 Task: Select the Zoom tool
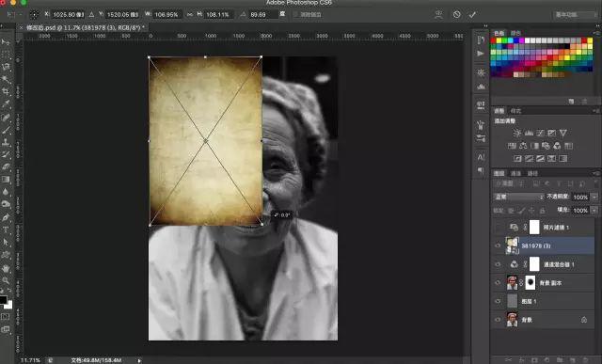[x=6, y=280]
